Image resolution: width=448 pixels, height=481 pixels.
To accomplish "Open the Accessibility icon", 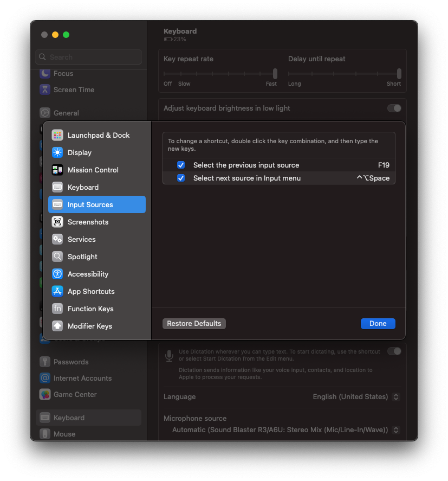I will [57, 274].
